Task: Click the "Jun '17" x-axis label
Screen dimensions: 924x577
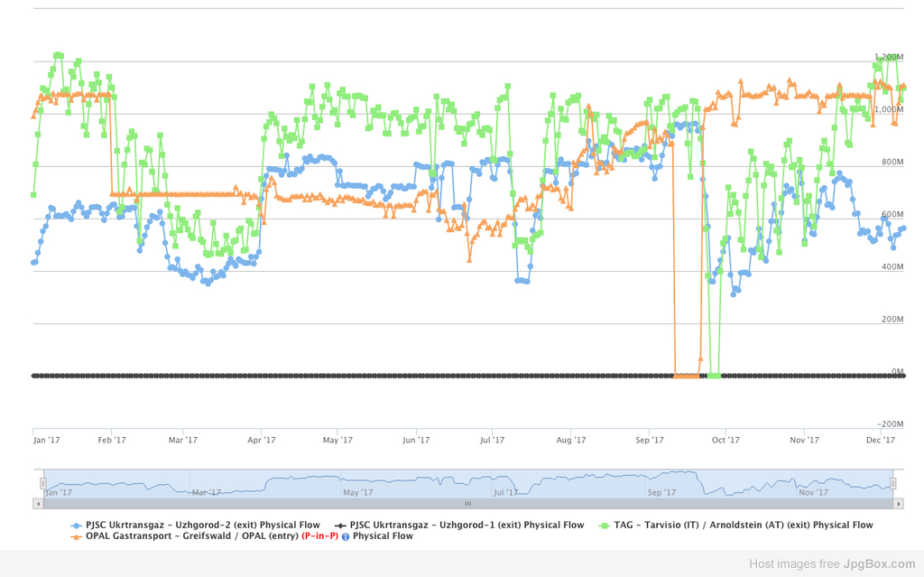Action: click(417, 440)
